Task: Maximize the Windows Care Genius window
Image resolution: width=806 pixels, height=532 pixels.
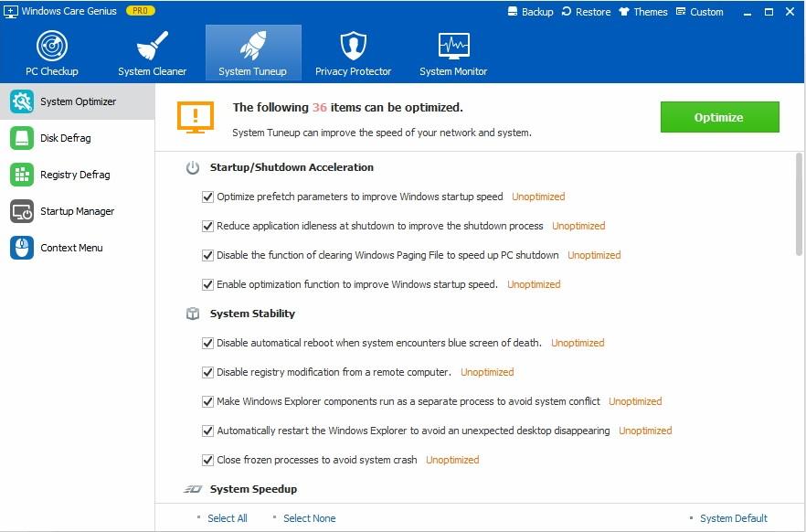Action: [769, 12]
